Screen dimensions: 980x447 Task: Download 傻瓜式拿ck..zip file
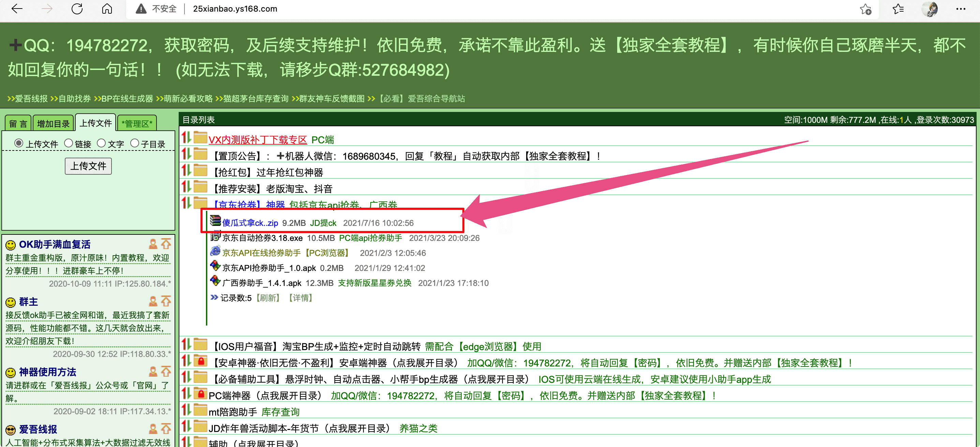(x=250, y=223)
